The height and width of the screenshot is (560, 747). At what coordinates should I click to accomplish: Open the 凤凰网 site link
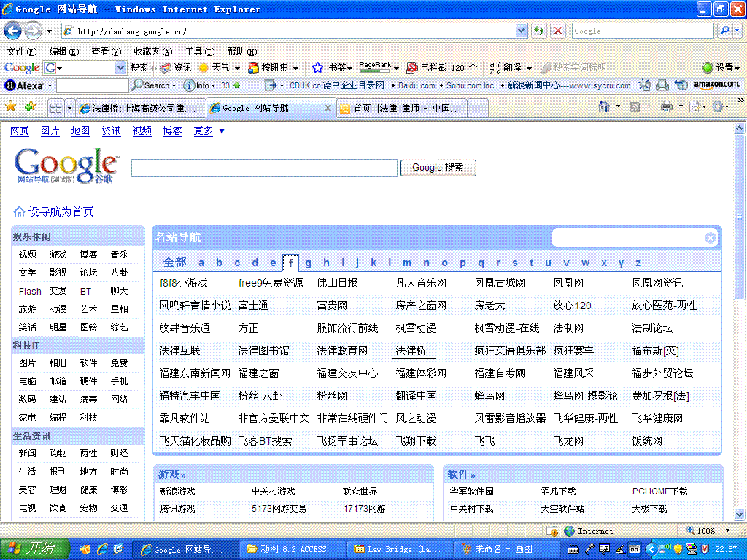(568, 283)
